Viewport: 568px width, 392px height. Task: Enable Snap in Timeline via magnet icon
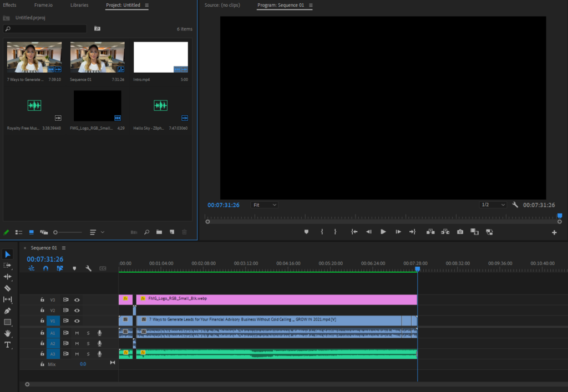pos(45,268)
